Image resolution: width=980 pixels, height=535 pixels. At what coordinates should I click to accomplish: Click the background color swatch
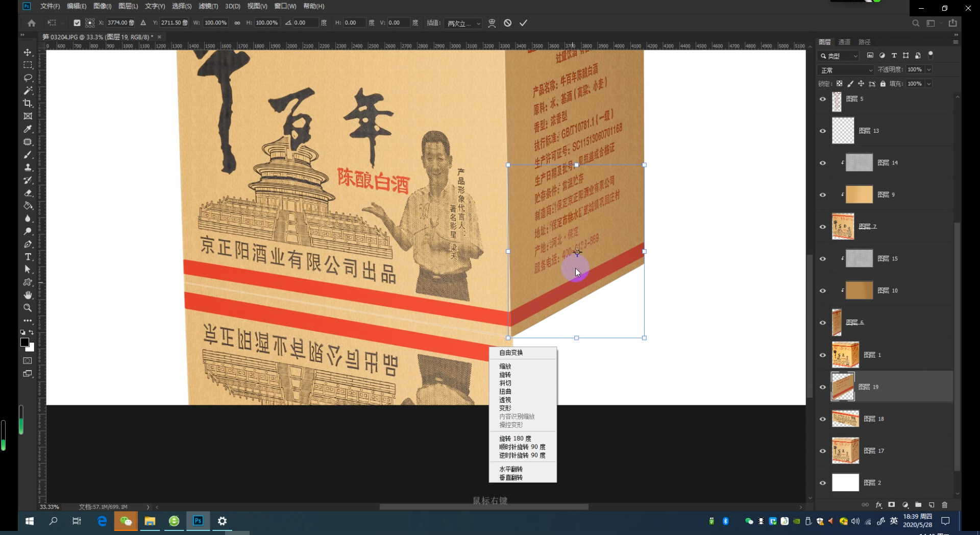[31, 348]
